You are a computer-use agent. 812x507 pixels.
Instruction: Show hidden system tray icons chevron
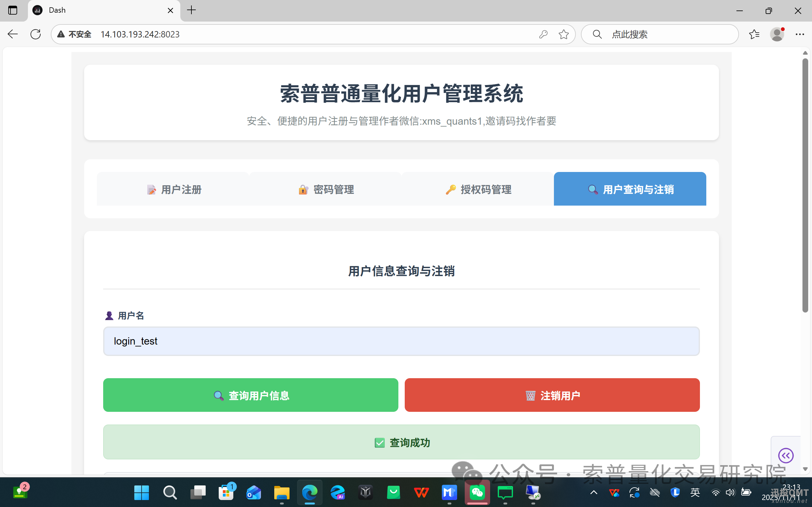(x=594, y=492)
